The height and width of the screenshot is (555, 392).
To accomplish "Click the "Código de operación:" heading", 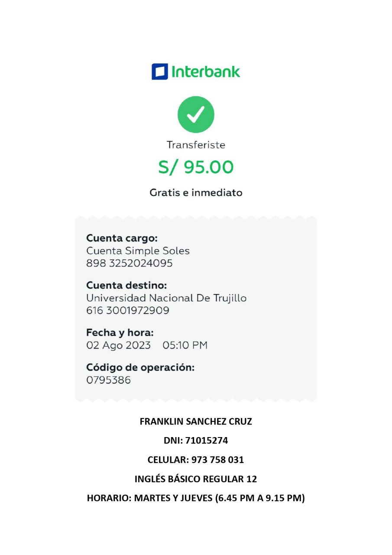I will point(140,367).
